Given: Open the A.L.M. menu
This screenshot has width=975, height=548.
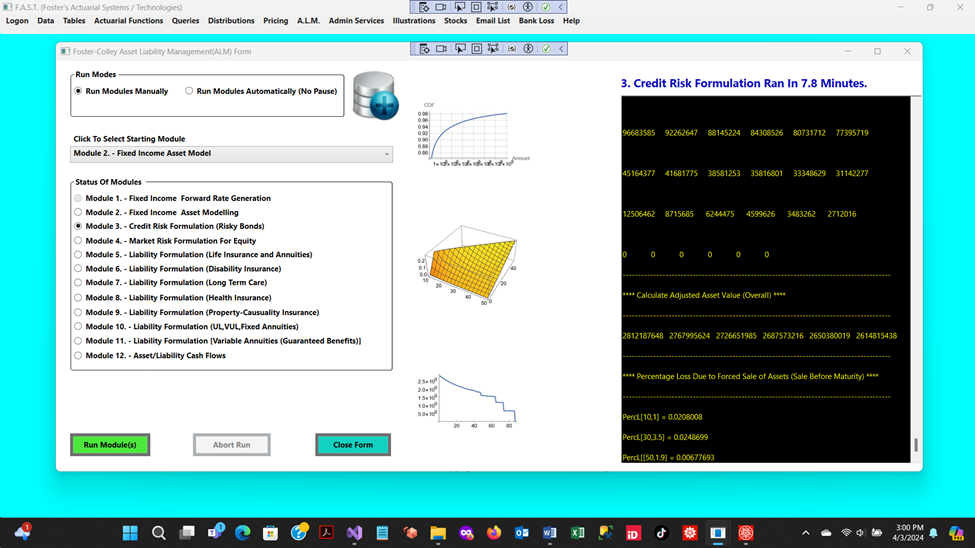Looking at the screenshot, I should click(308, 20).
